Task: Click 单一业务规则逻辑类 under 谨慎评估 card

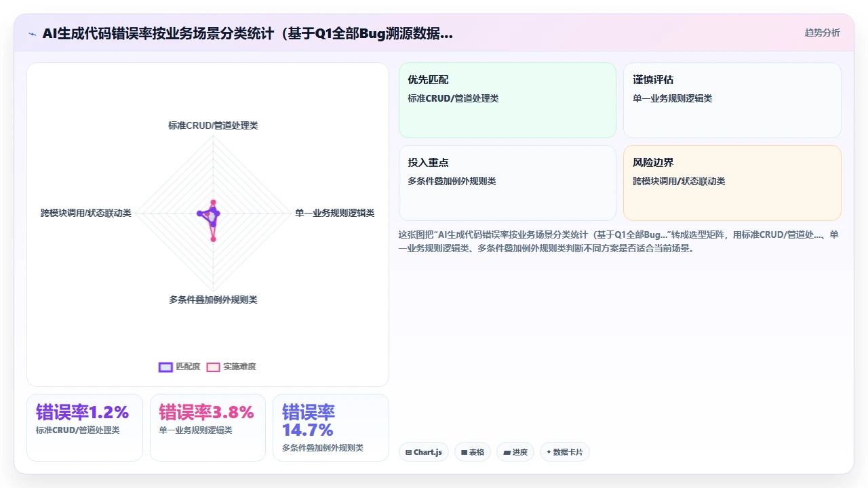Action: point(673,98)
